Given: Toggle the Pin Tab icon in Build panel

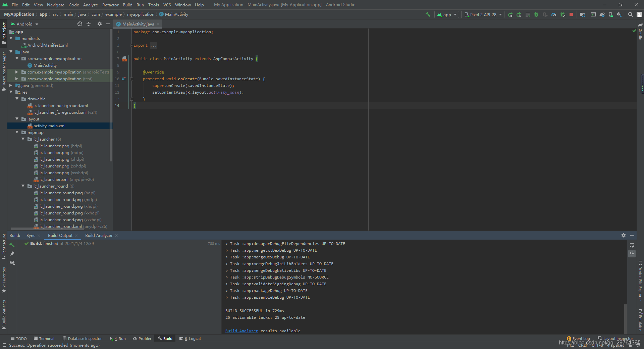Looking at the screenshot, I should point(12,254).
